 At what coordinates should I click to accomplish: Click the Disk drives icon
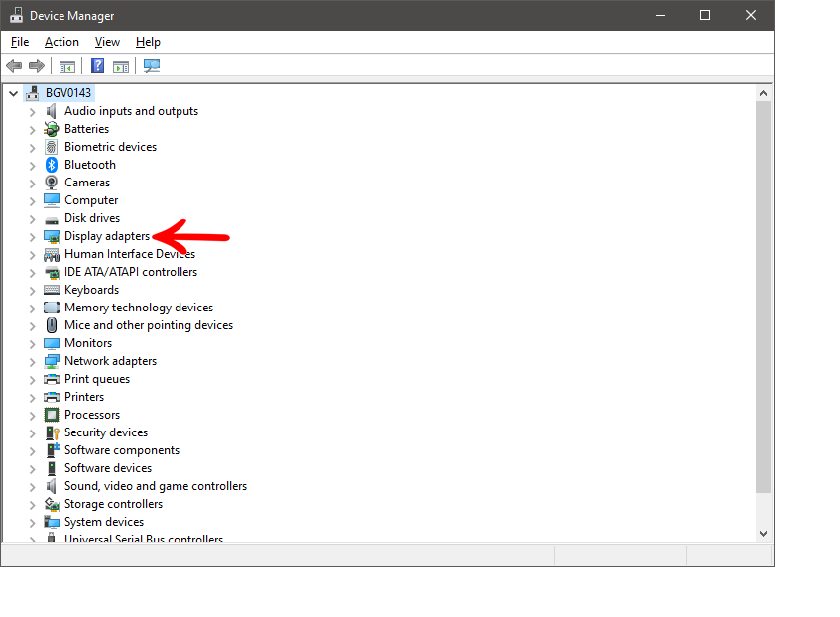[52, 219]
